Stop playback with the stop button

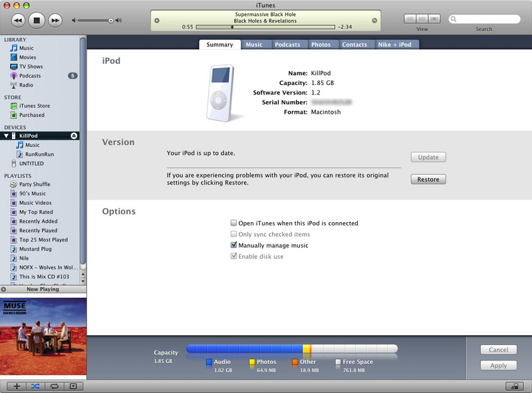37,21
